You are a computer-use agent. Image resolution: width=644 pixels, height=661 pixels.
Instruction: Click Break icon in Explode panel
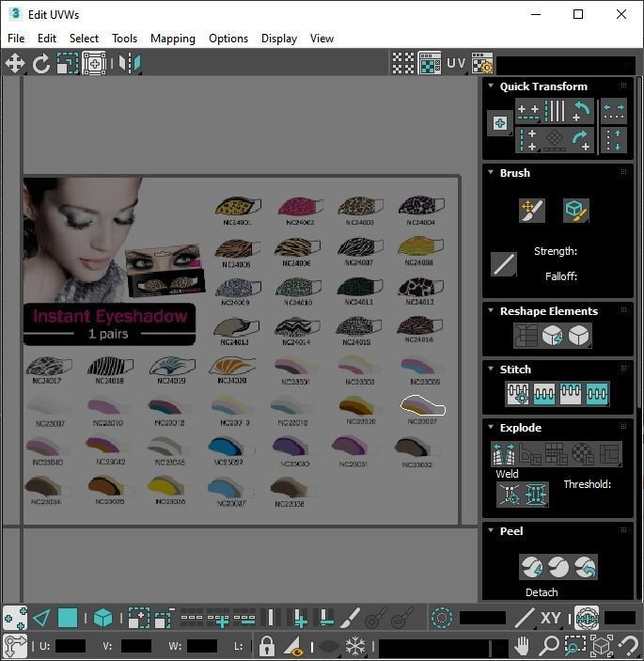coord(504,454)
